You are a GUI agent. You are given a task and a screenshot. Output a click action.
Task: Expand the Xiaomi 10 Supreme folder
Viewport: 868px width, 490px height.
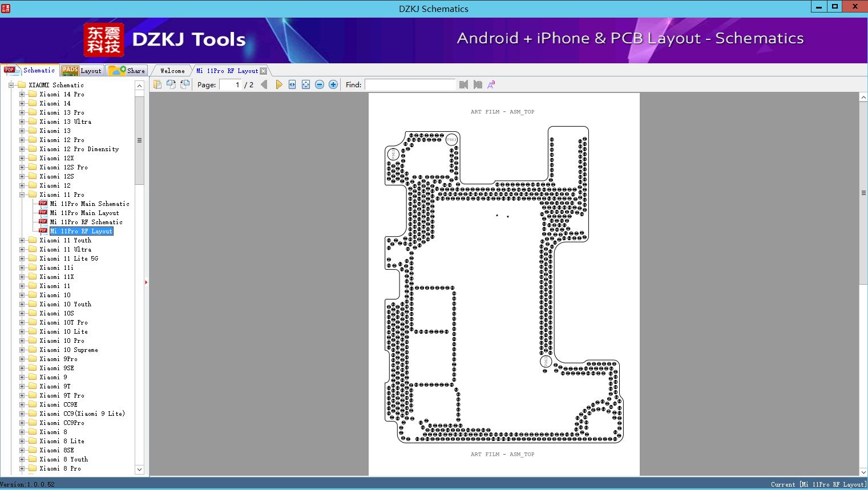[x=22, y=350]
